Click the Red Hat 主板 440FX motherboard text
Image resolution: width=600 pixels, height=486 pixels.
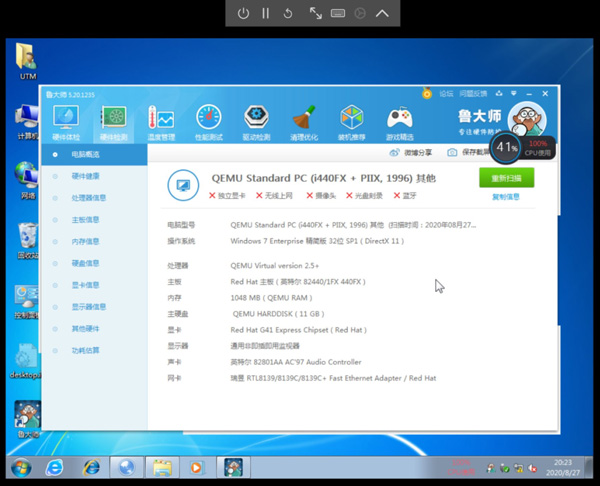[x=298, y=282]
